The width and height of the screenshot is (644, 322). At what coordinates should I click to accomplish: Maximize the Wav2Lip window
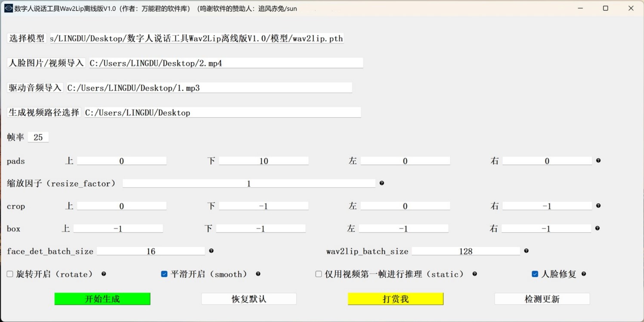click(606, 8)
